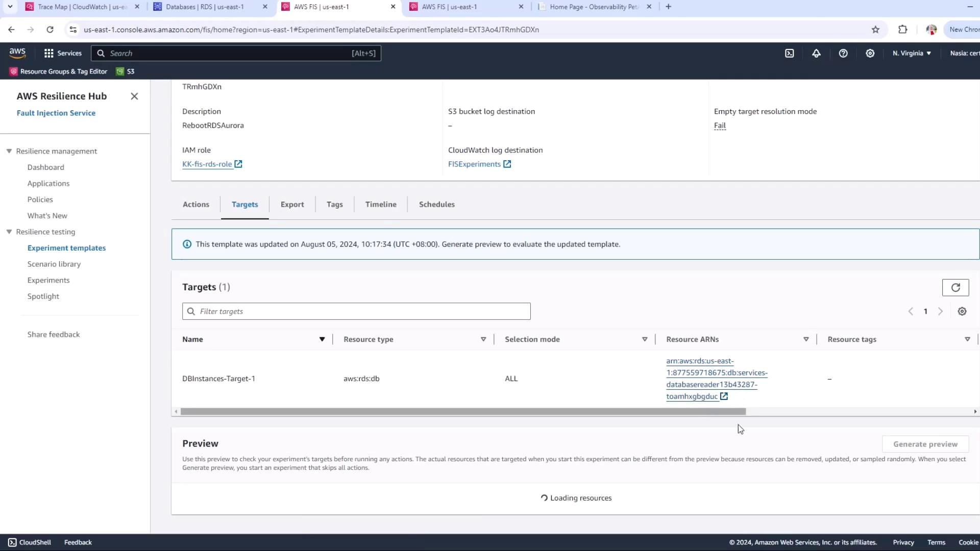Refresh the Targets table
Image resolution: width=980 pixels, height=551 pixels.
tap(955, 287)
